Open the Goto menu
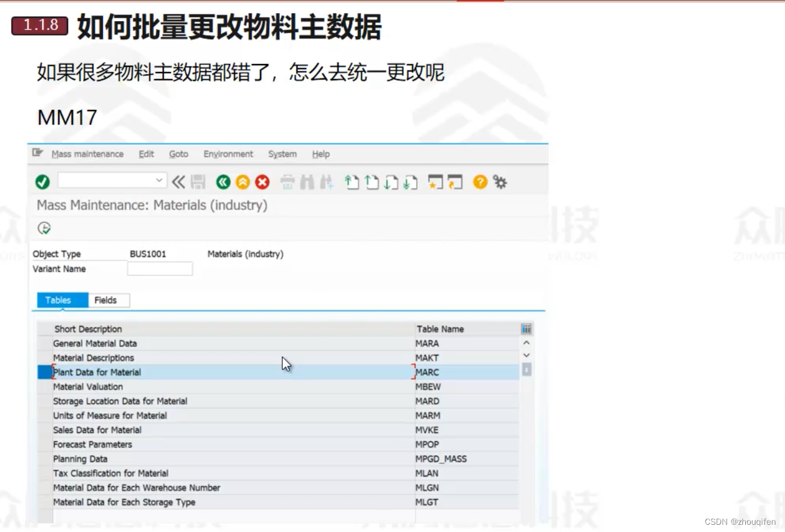Screen dimensions: 785x532 coord(178,154)
